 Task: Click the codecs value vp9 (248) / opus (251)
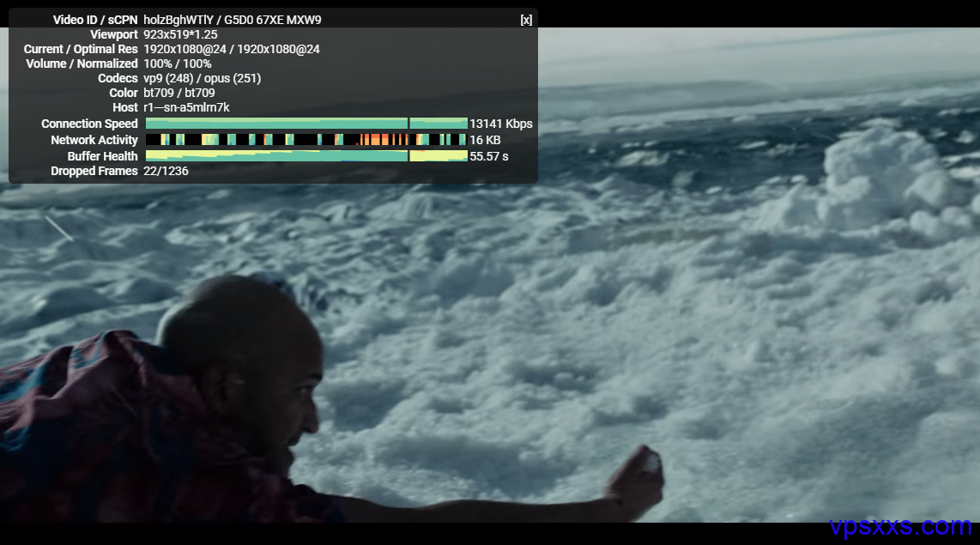coord(202,78)
